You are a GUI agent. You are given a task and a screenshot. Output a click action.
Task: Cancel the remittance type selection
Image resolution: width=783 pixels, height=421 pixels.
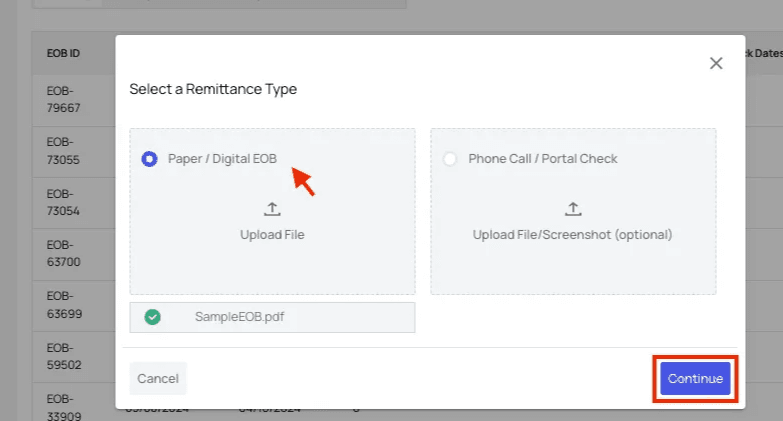click(x=158, y=378)
